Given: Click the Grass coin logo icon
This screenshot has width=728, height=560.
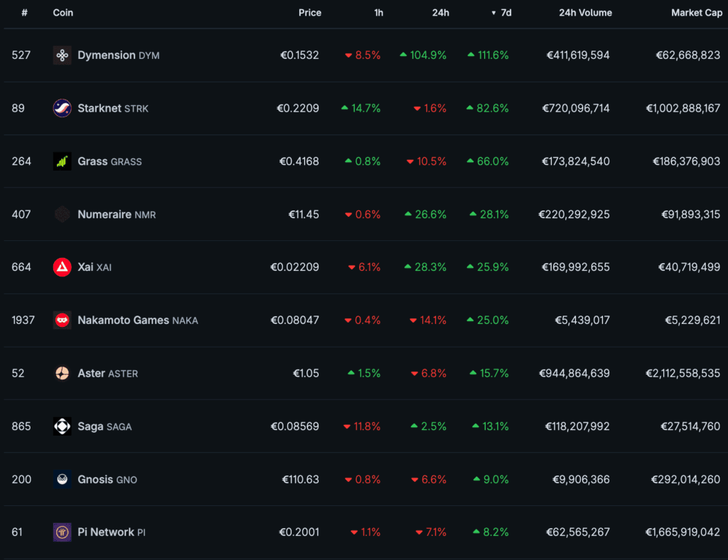Looking at the screenshot, I should click(x=62, y=161).
